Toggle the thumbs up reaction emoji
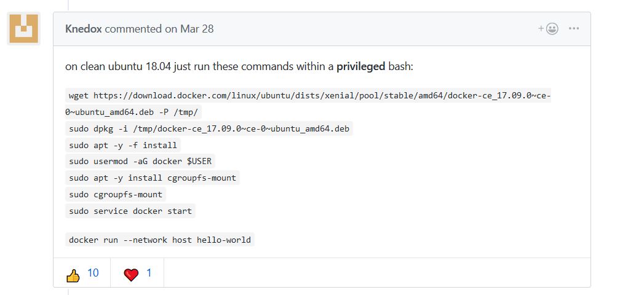Screen dimensions: 644x295 [73, 274]
